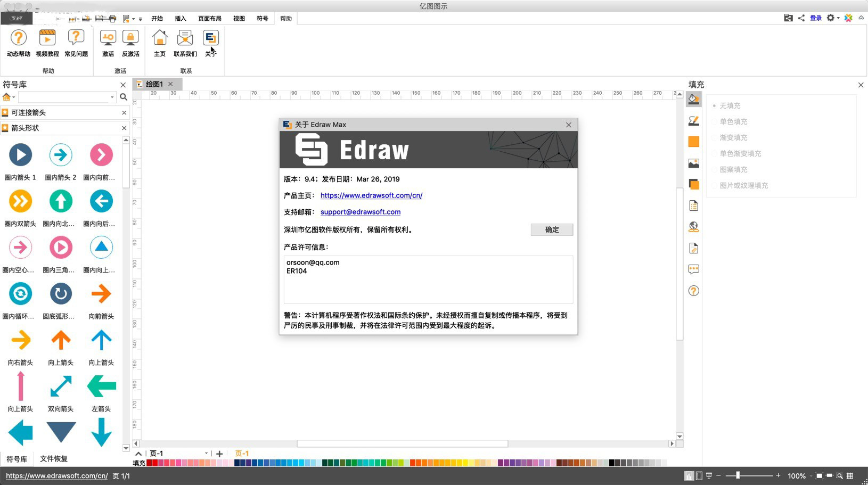Image resolution: width=868 pixels, height=485 pixels.
Task: Click the zoom selection magnifier in status bar
Action: click(839, 475)
